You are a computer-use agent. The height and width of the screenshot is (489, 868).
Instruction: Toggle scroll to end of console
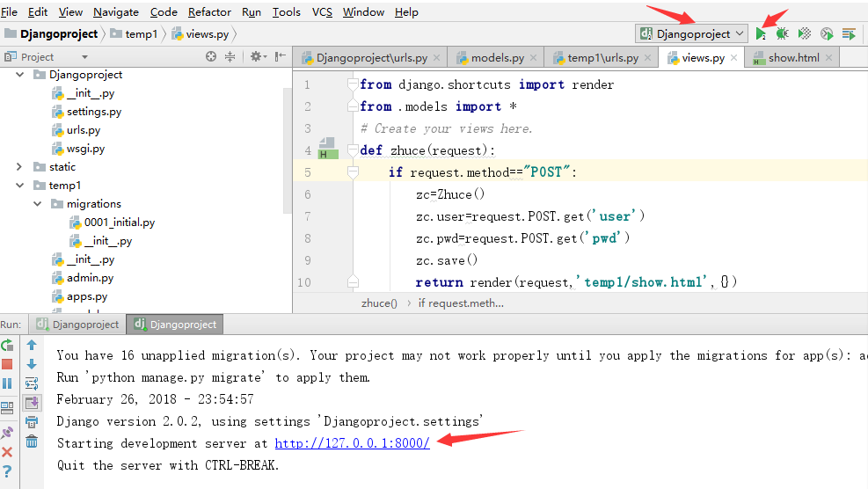point(32,403)
